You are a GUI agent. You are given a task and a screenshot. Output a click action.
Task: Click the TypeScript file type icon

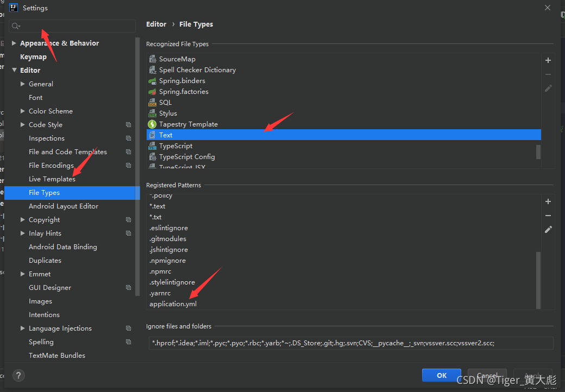153,146
